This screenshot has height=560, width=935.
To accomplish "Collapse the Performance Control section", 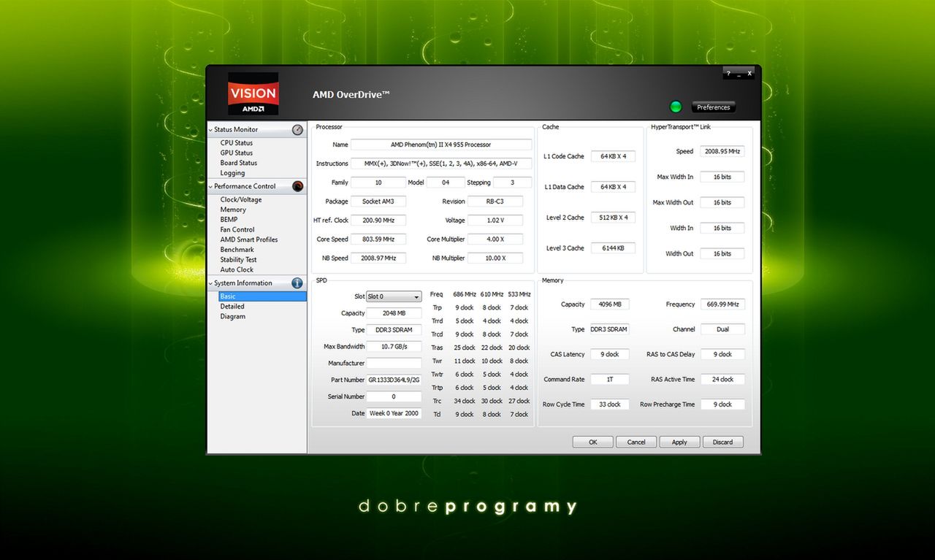I will click(x=210, y=185).
